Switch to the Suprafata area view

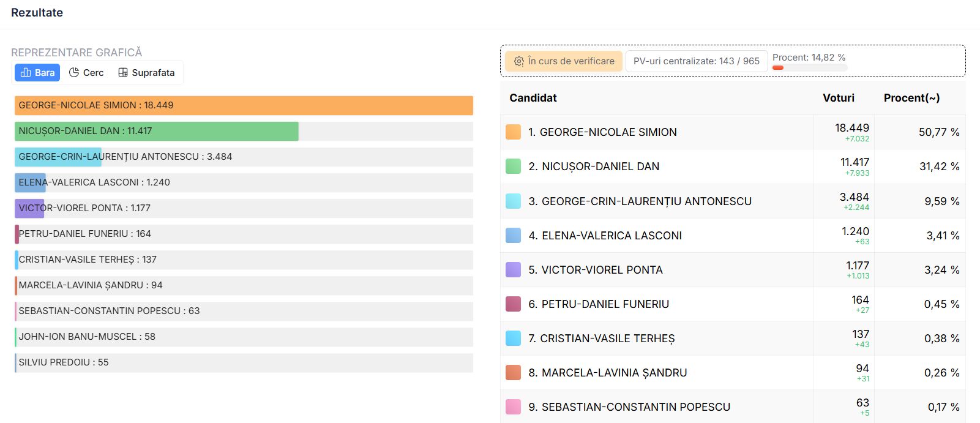146,72
